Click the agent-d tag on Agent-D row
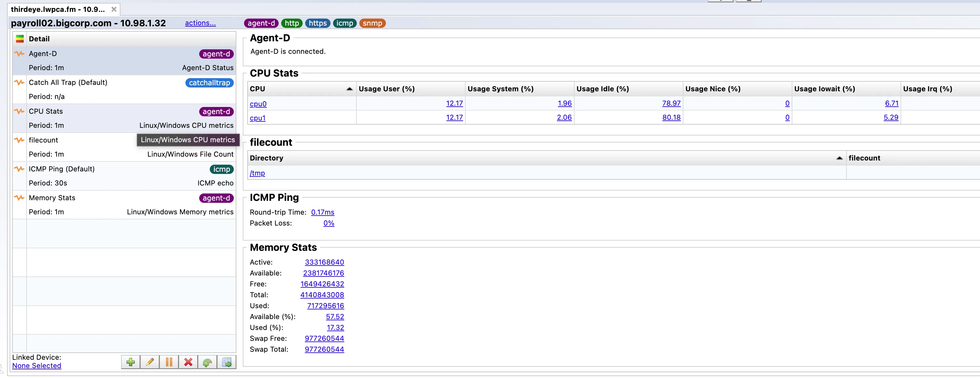Screen dimensions: 980x378 pyautogui.click(x=216, y=54)
